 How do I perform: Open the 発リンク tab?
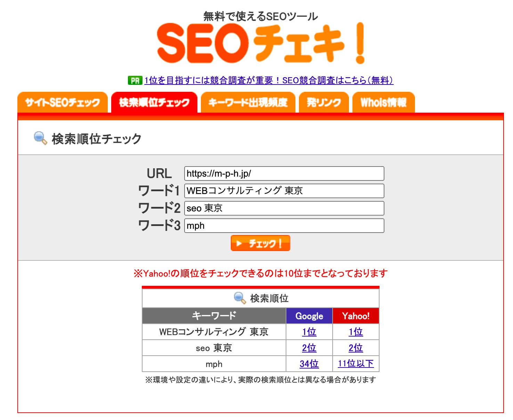click(324, 102)
